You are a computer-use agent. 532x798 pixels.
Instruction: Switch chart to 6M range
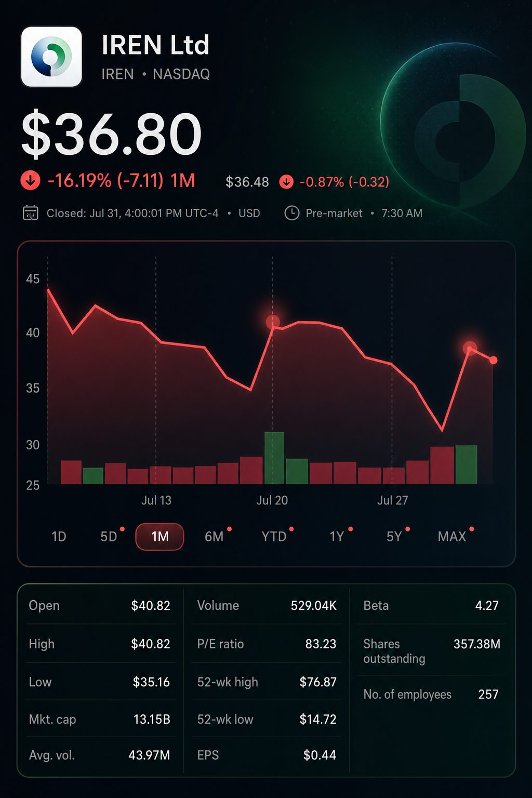coord(214,537)
